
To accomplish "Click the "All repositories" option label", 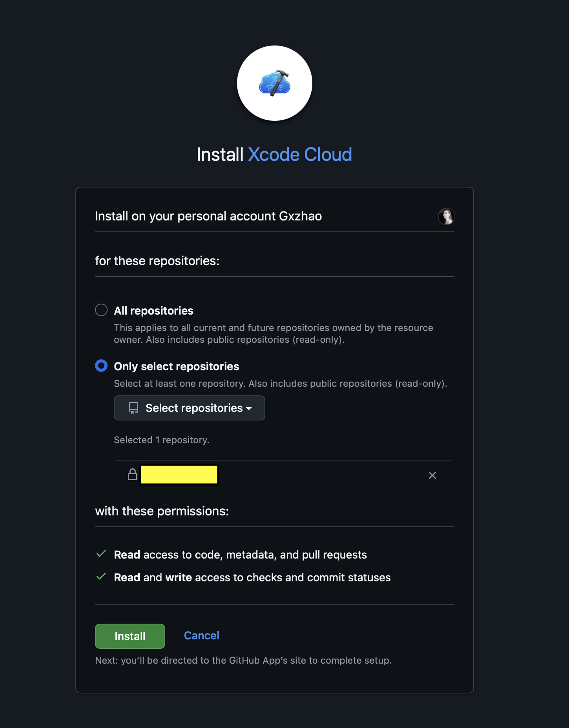I will [153, 311].
